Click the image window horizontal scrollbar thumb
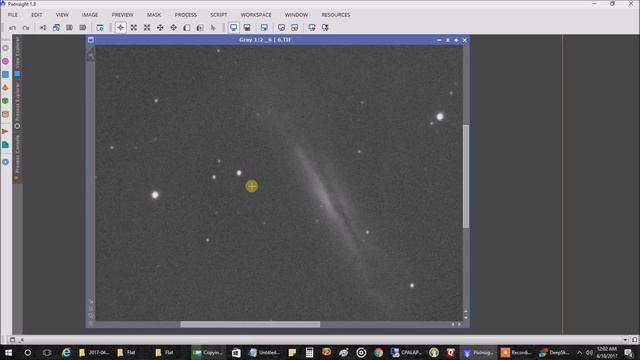The height and width of the screenshot is (360, 640). pyautogui.click(x=250, y=324)
